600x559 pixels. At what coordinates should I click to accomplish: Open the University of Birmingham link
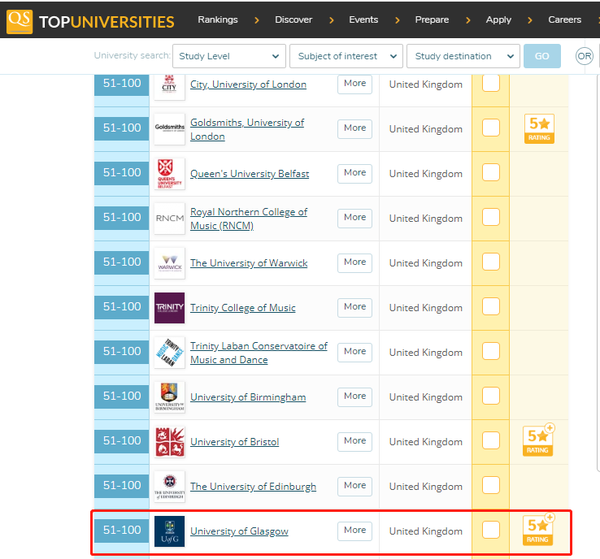(x=248, y=397)
